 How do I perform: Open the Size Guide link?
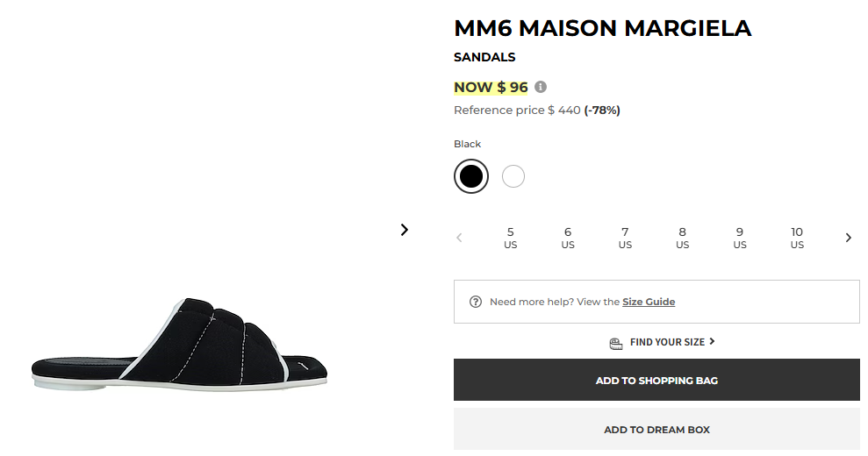[x=649, y=302]
